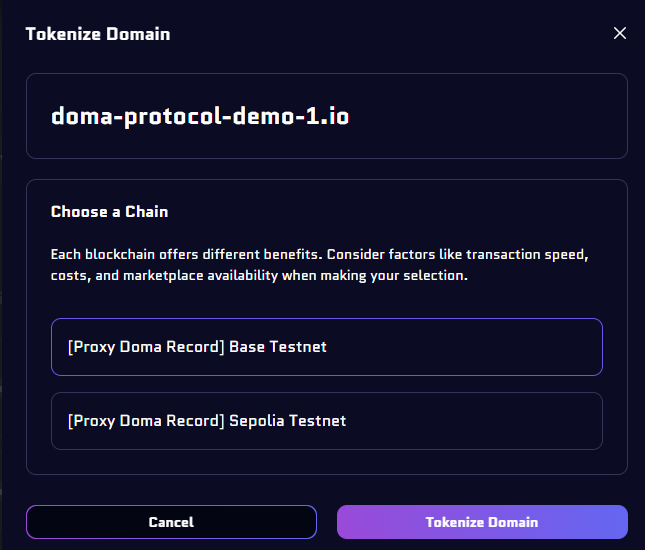The image size is (645, 550).
Task: Click the '.io' ending of the domain
Action: point(335,116)
